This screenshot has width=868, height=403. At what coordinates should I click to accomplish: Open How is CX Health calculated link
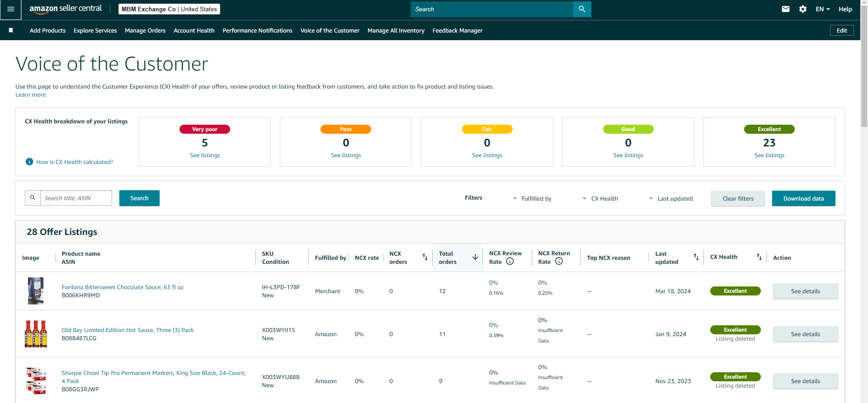(75, 162)
